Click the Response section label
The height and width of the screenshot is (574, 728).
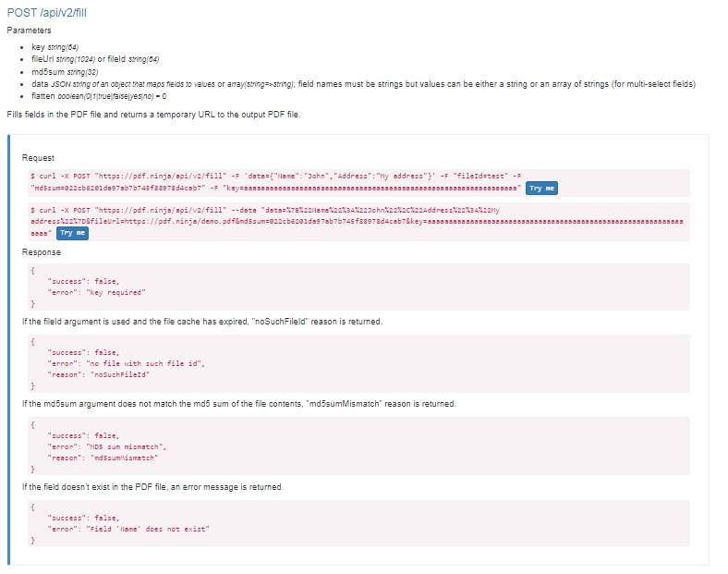42,252
